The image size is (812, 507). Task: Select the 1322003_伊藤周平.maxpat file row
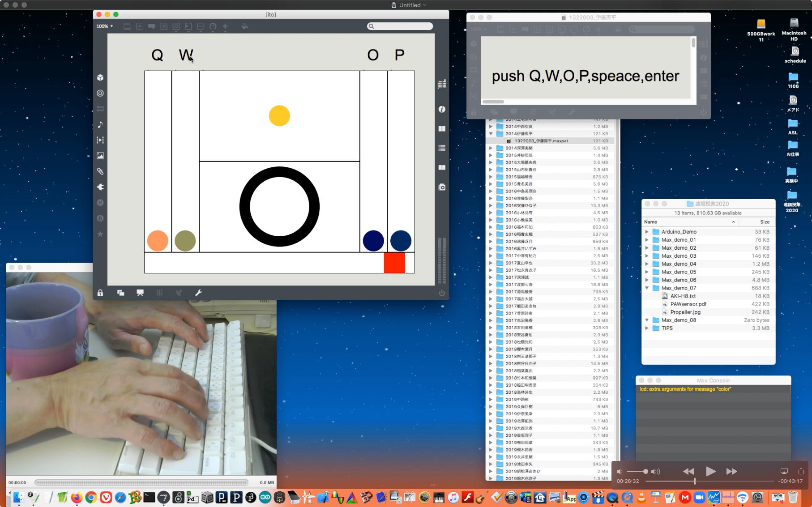click(550, 141)
